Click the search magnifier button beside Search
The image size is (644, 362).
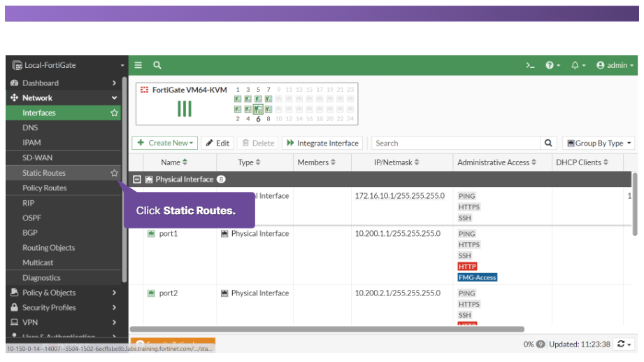pyautogui.click(x=548, y=143)
